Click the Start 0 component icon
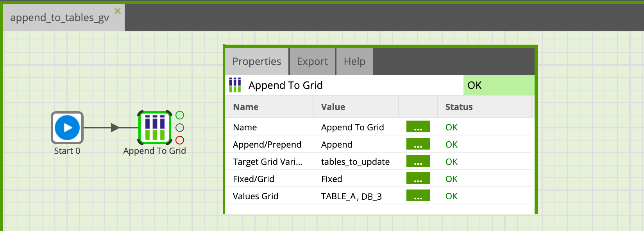This screenshot has height=231, width=644. (x=67, y=128)
